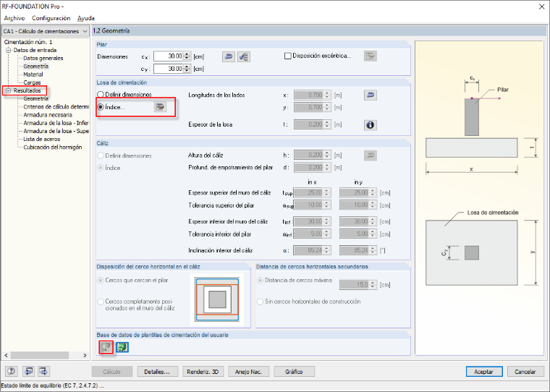Click stepper of side length x field
This screenshot has height=392, width=550.
tap(327, 95)
